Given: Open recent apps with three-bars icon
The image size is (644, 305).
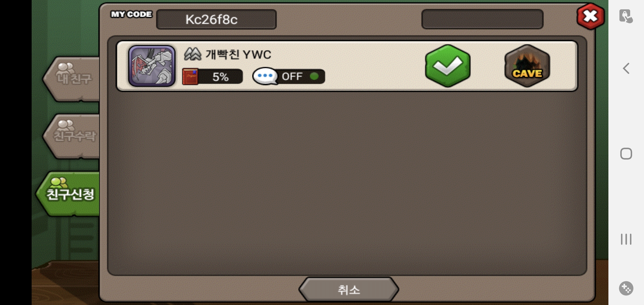Looking at the screenshot, I should [626, 239].
